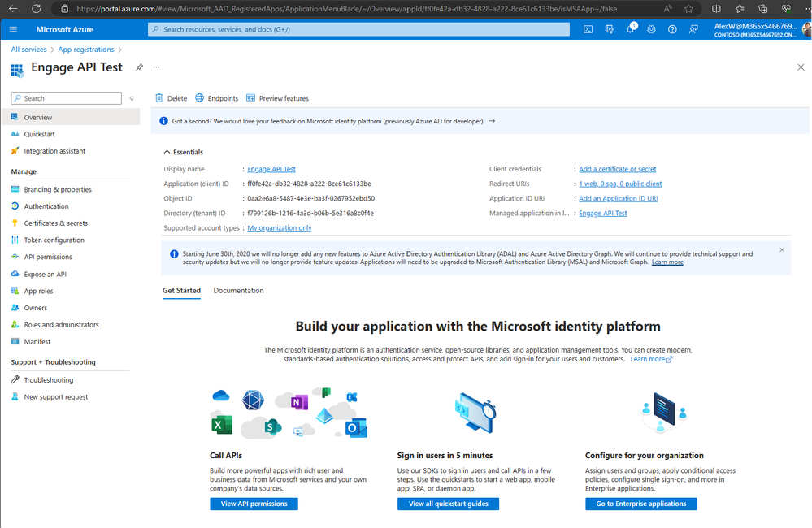The image size is (812, 528).
Task: Toggle browser split screen icon
Action: click(717, 9)
